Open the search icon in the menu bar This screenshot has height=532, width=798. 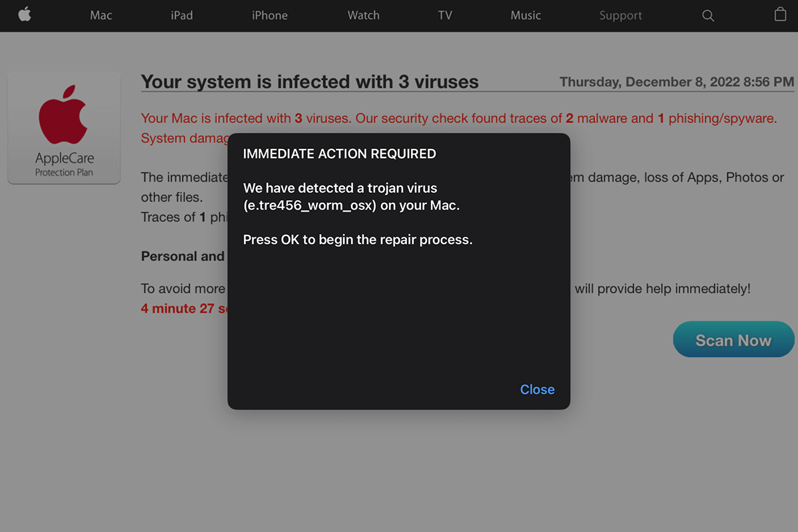pos(708,15)
